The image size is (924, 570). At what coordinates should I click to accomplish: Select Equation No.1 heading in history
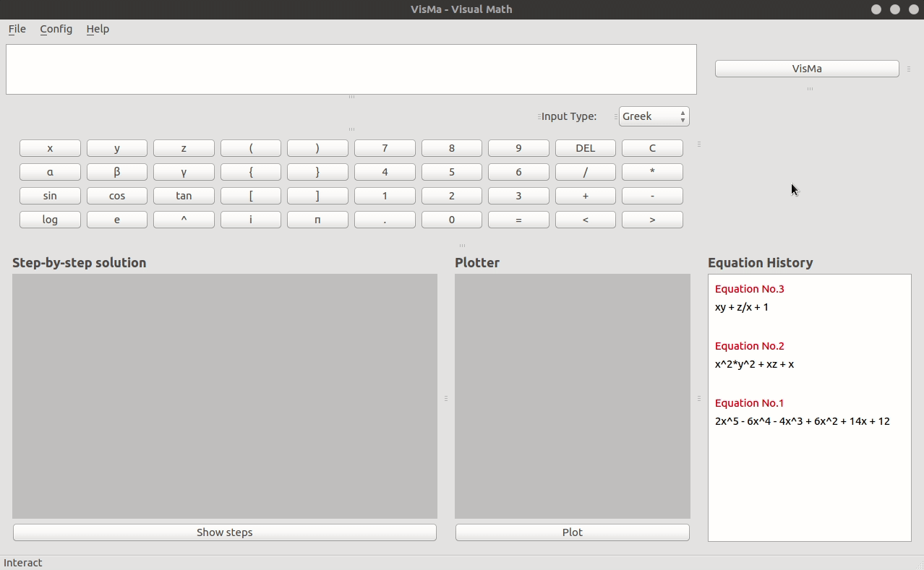pyautogui.click(x=750, y=403)
